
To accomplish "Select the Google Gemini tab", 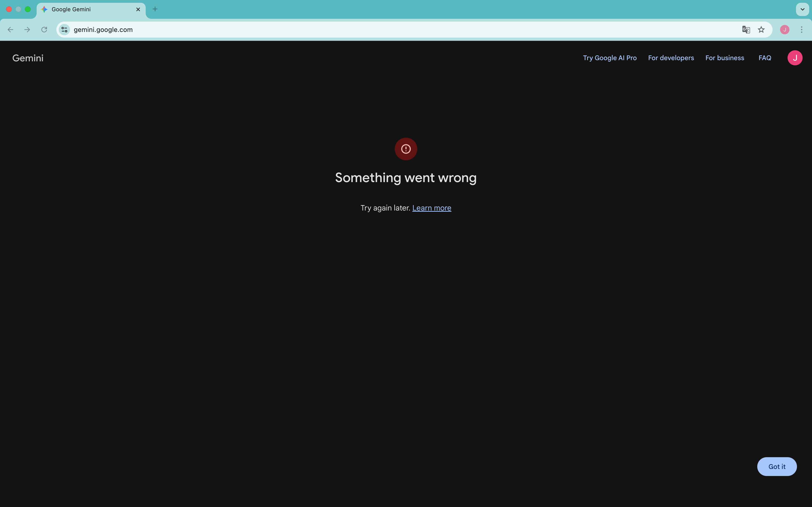I will (91, 10).
